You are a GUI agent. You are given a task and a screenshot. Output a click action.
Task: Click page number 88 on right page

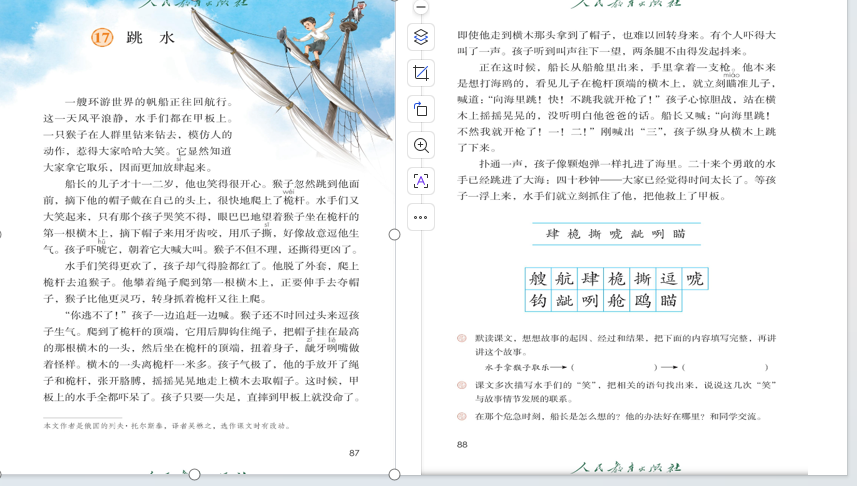[x=462, y=444]
